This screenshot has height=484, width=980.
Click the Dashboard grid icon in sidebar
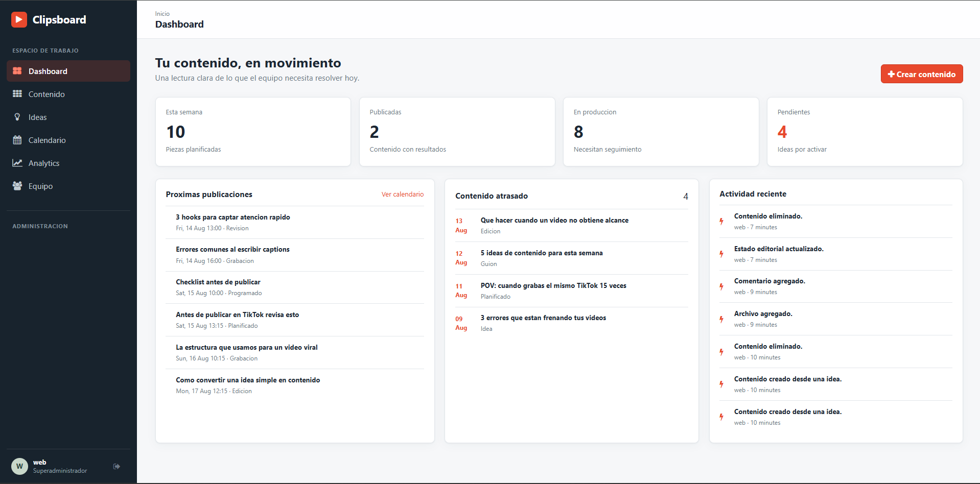pyautogui.click(x=17, y=71)
